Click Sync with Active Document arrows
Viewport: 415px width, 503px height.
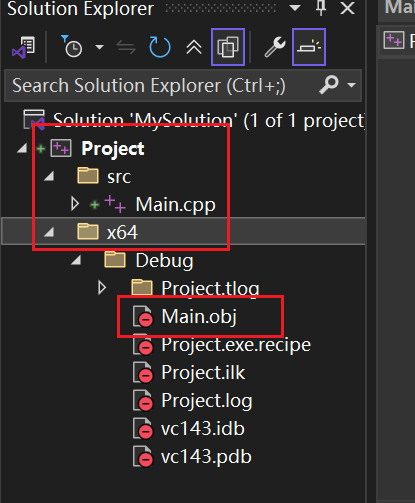126,47
